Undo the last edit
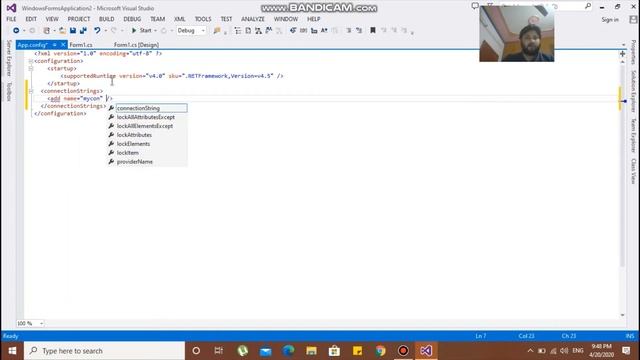The width and height of the screenshot is (640, 360). [x=97, y=31]
